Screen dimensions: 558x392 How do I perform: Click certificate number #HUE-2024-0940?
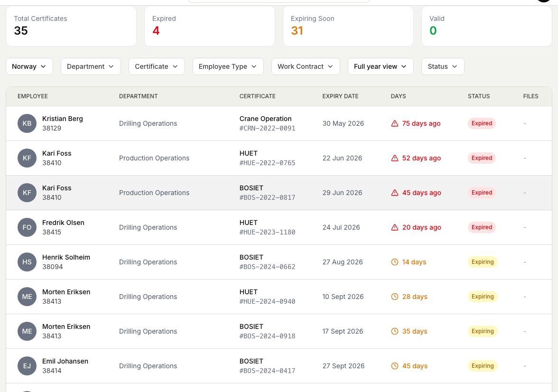pyautogui.click(x=267, y=301)
